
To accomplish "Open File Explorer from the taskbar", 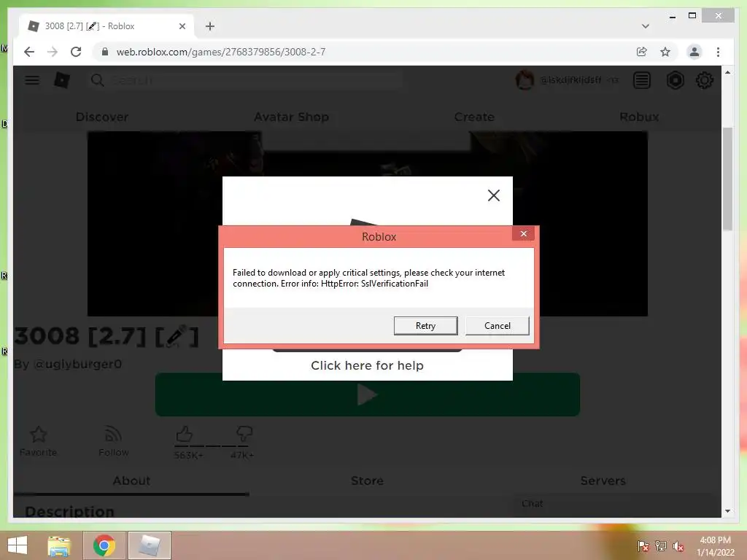I will (59, 545).
